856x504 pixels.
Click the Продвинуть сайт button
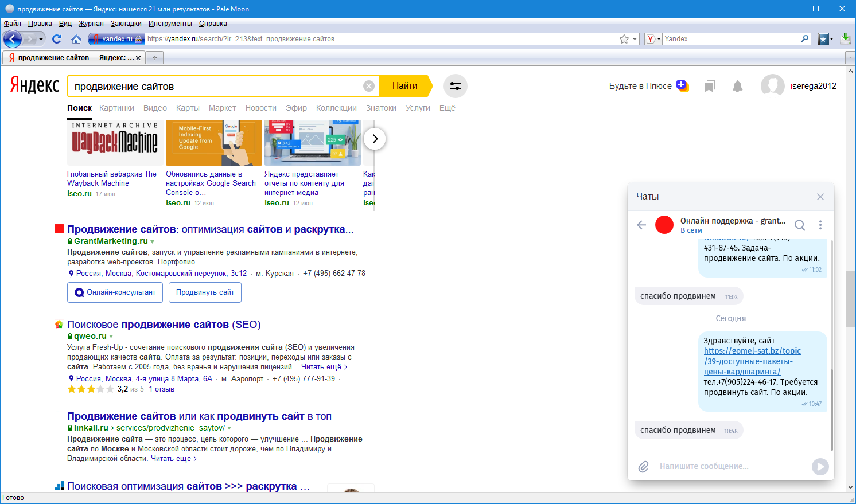pyautogui.click(x=205, y=292)
